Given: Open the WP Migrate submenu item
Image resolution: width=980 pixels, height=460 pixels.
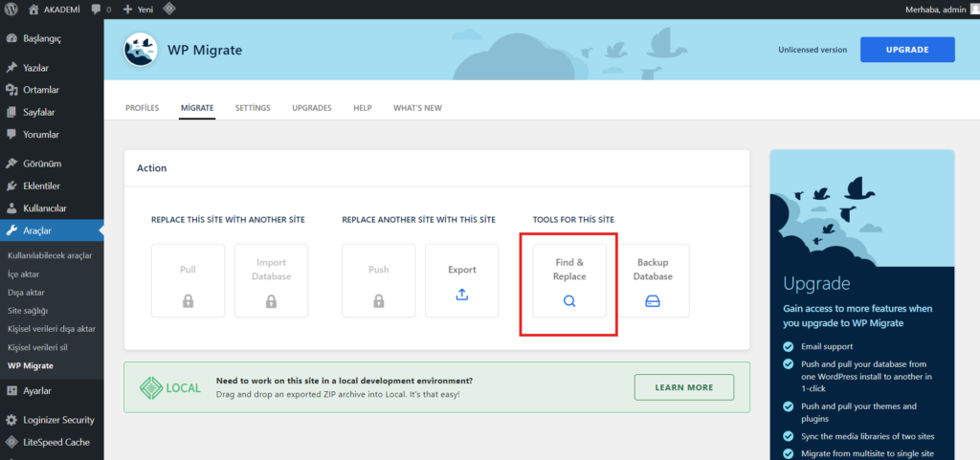Looking at the screenshot, I should click(31, 365).
